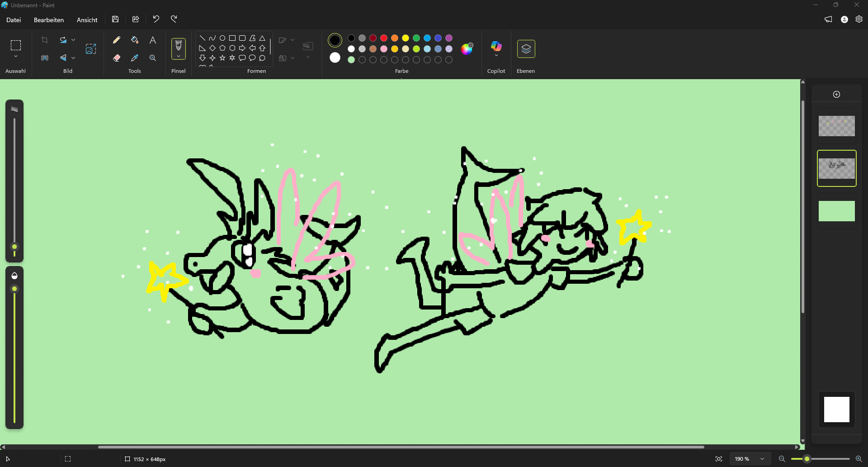Select the Magnifier tool
Screen dimensions: 868x467
[x=153, y=58]
